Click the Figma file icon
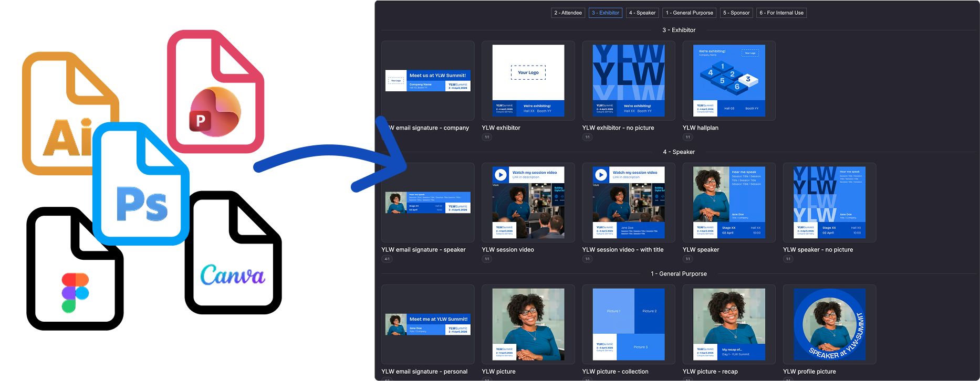This screenshot has height=381, width=980. 75,269
